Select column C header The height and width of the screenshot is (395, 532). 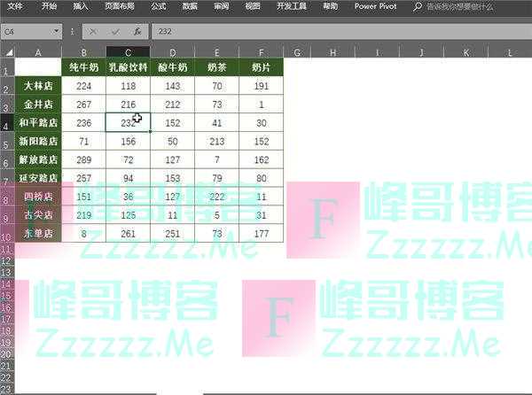(x=128, y=53)
